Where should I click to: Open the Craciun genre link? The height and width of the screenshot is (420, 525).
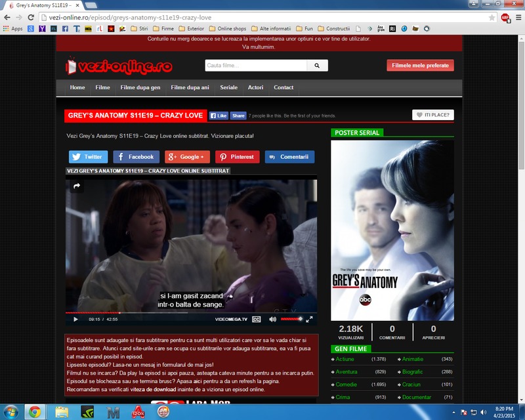tap(411, 385)
